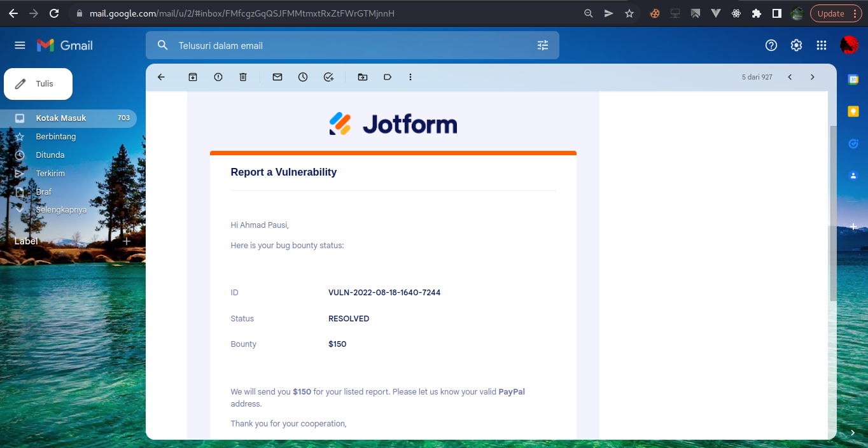Mark the email as unread
This screenshot has height=448, width=868.
point(277,76)
